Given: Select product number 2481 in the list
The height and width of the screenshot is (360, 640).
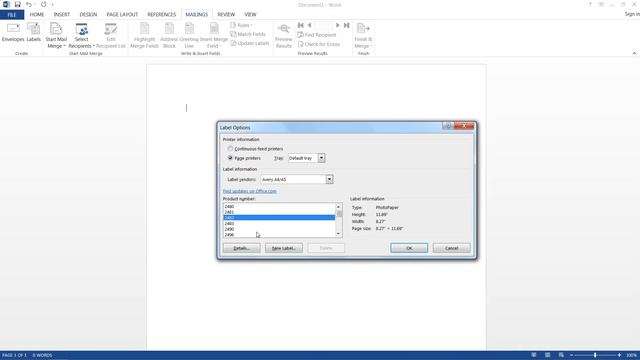Looking at the screenshot, I should tap(279, 212).
